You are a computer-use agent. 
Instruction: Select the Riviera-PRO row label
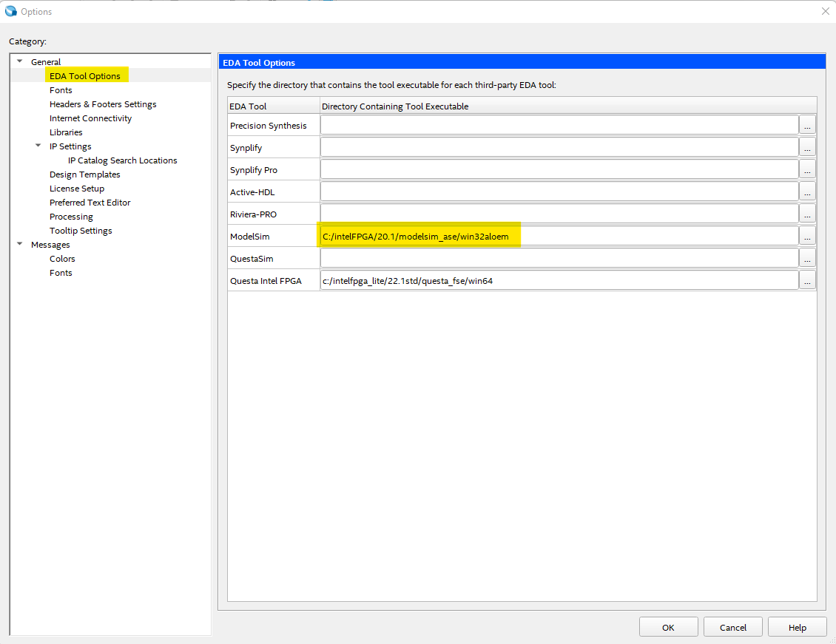click(253, 214)
